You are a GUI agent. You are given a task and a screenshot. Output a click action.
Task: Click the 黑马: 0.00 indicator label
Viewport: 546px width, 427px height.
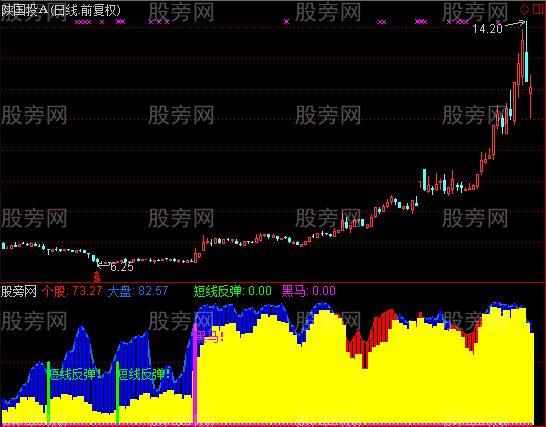(x=309, y=290)
